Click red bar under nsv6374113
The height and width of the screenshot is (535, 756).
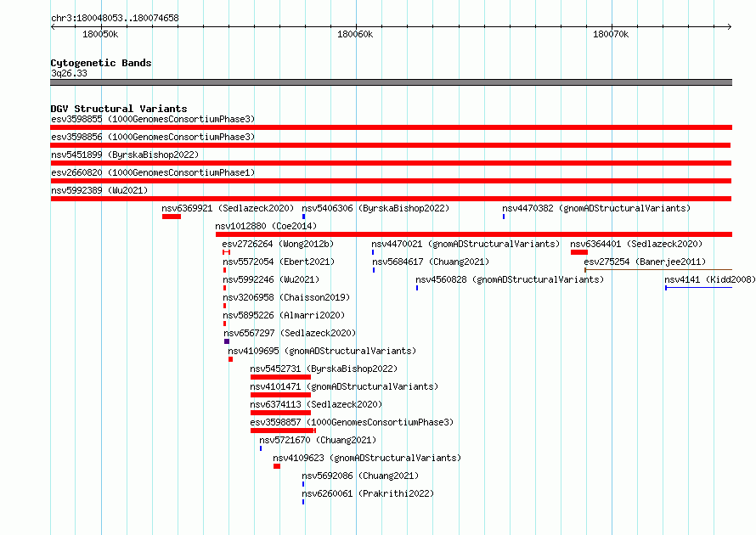tap(280, 413)
